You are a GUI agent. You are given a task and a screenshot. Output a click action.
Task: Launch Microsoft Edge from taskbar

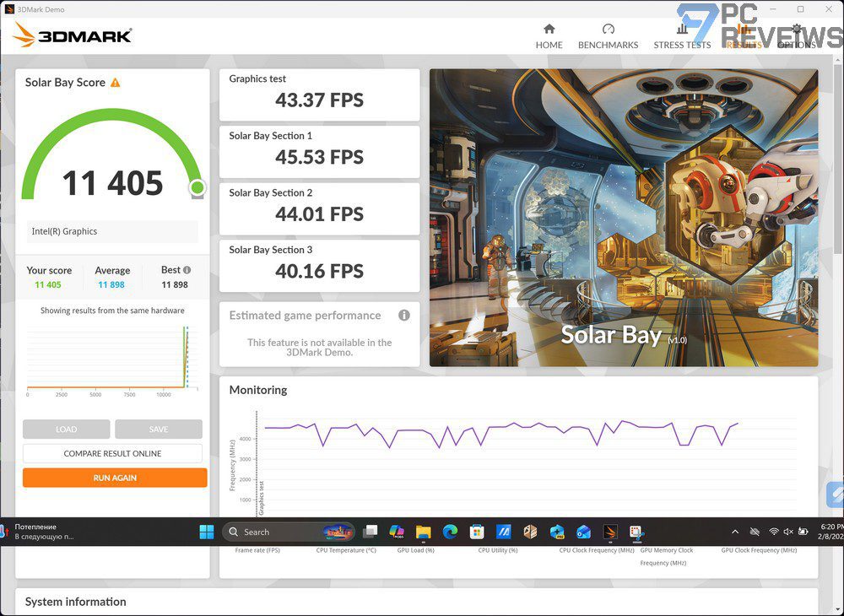point(450,532)
